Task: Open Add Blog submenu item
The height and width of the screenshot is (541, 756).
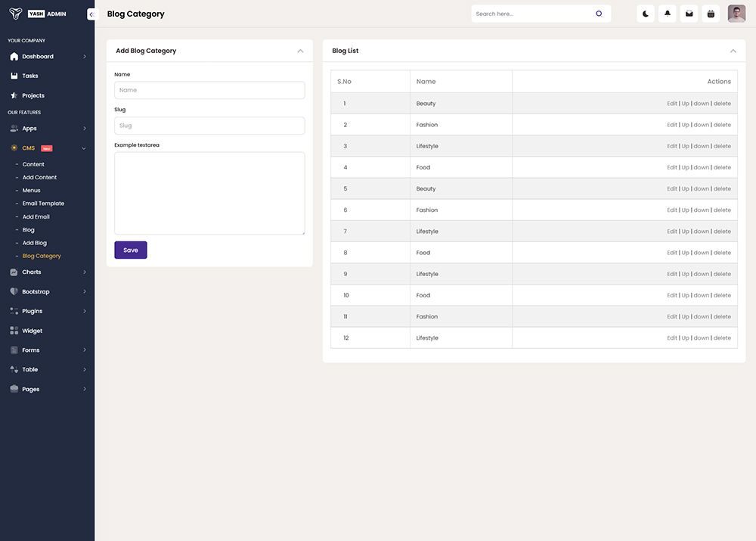Action: (x=35, y=243)
